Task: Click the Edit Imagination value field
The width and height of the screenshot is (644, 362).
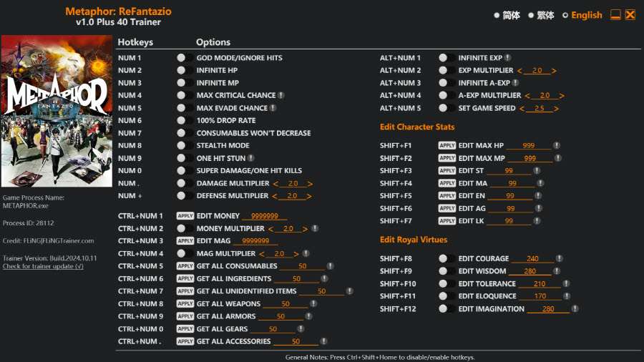Action: [x=548, y=309]
